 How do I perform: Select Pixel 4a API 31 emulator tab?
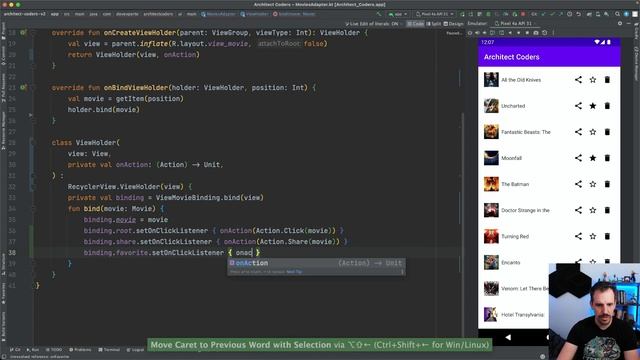coord(513,24)
